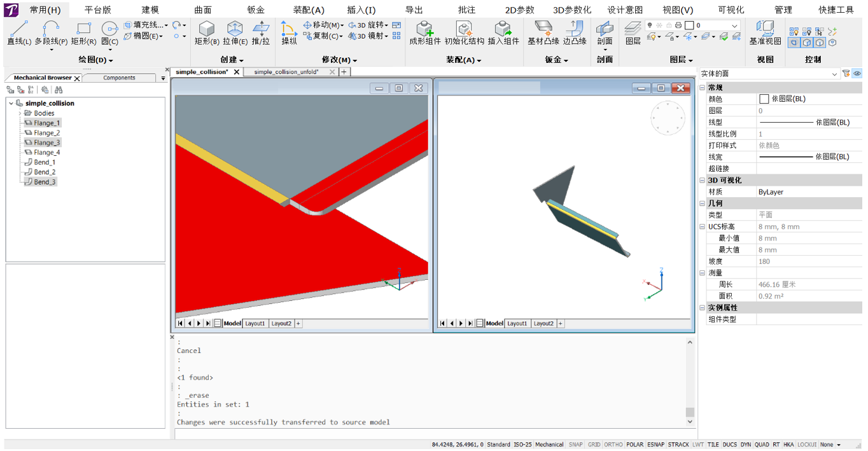Click the 3D 镜射 mirror tool

368,36
